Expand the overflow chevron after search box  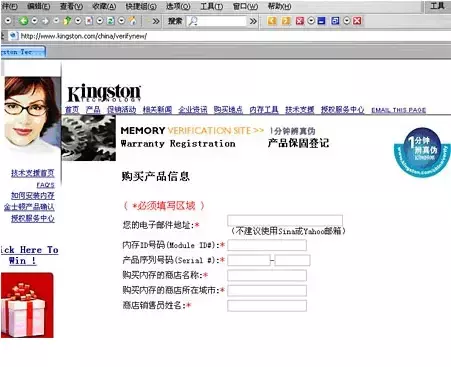[x=253, y=21]
